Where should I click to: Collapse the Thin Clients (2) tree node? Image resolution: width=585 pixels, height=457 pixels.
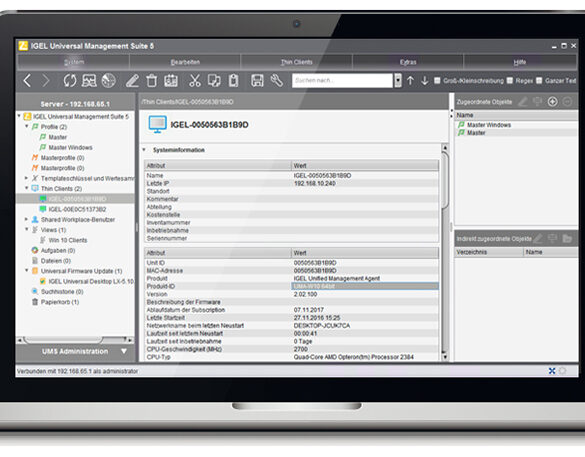click(x=26, y=188)
